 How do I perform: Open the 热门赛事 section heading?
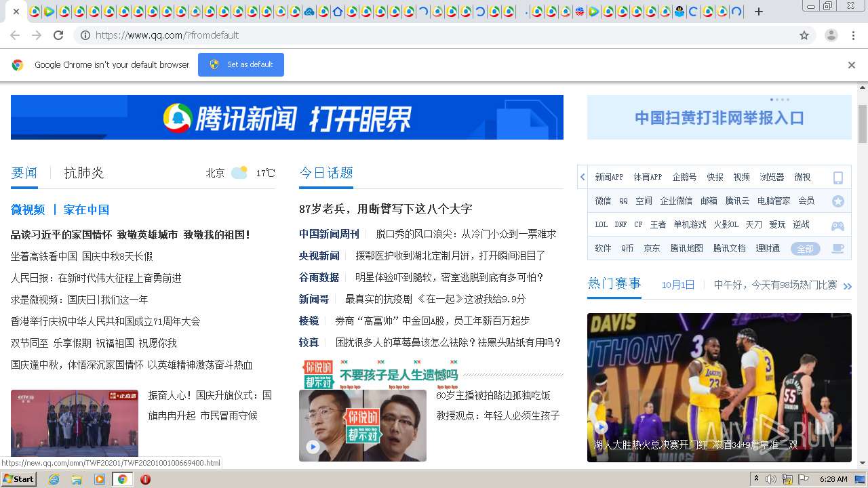(x=614, y=283)
